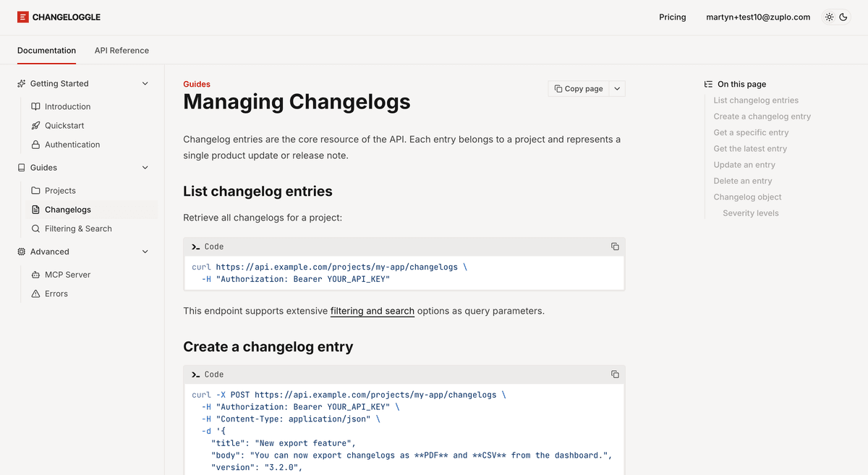Copy the POST example code snippet
This screenshot has width=868, height=475.
615,374
